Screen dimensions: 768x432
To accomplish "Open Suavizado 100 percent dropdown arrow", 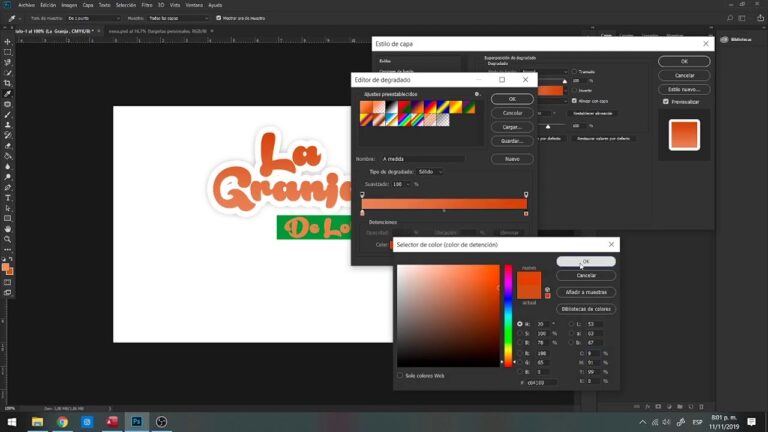I will [408, 184].
